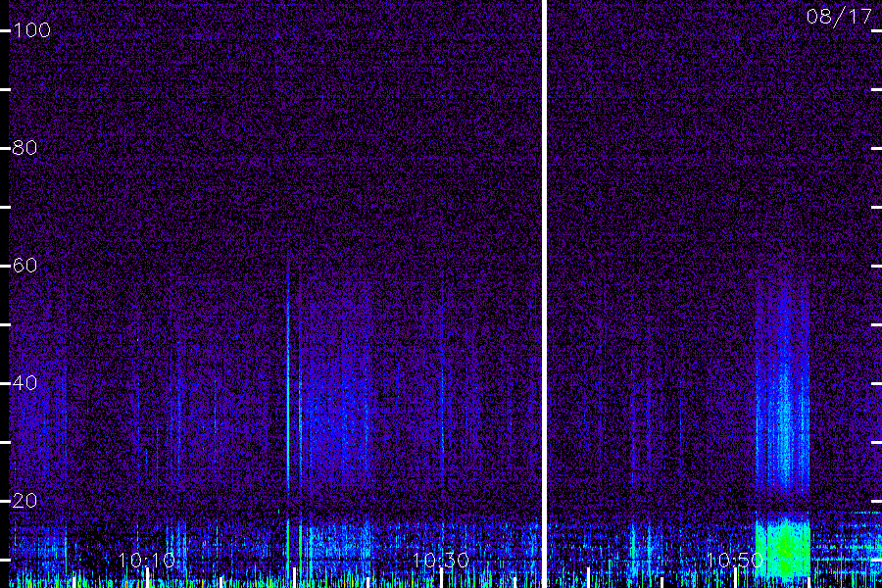Click the 60 frequency axis label
Viewport: 882px width, 588px height.
(x=25, y=265)
